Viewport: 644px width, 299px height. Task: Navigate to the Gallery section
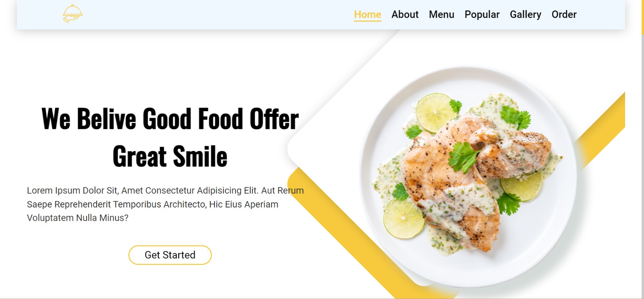pyautogui.click(x=525, y=15)
